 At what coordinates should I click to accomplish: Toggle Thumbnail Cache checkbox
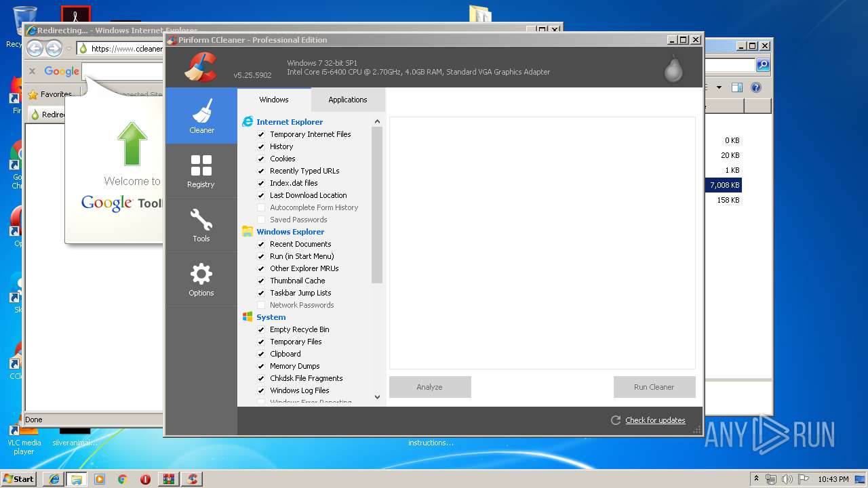(261, 281)
